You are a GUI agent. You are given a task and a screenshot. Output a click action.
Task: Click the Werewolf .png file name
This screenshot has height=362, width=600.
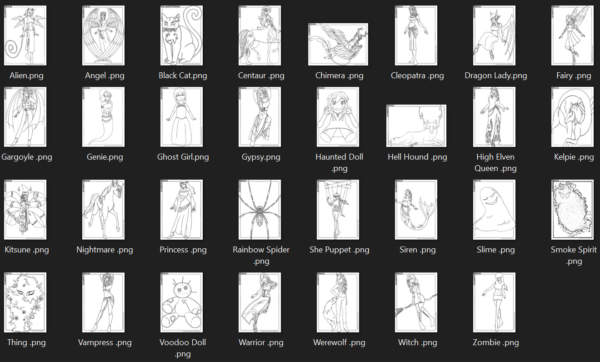pyautogui.click(x=339, y=342)
